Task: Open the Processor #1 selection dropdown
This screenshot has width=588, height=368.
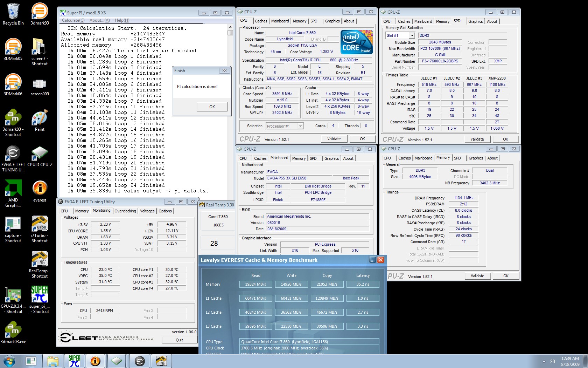Action: coord(285,126)
